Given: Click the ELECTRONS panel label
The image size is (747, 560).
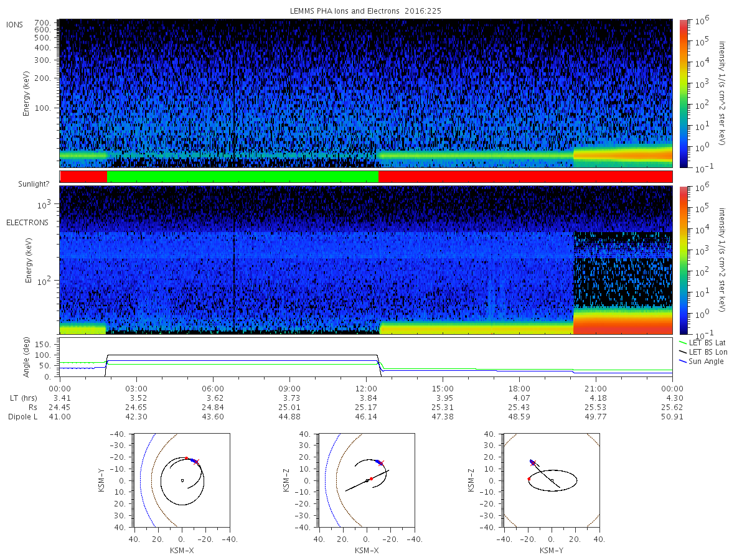Looking at the screenshot, I should coord(27,222).
